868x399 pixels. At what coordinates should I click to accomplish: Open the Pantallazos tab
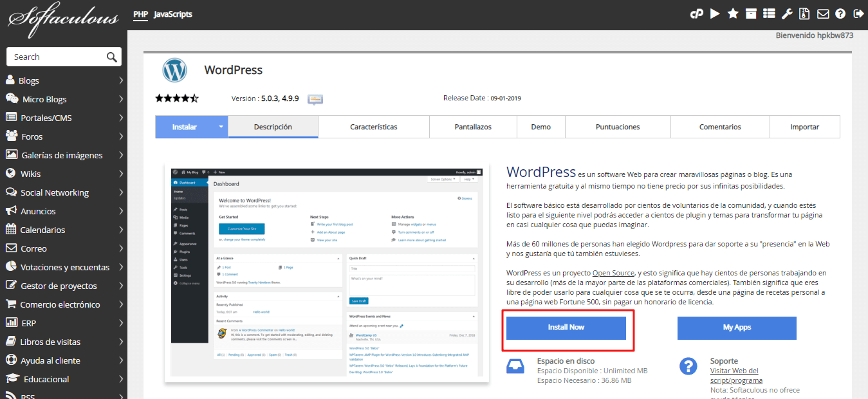(x=473, y=127)
